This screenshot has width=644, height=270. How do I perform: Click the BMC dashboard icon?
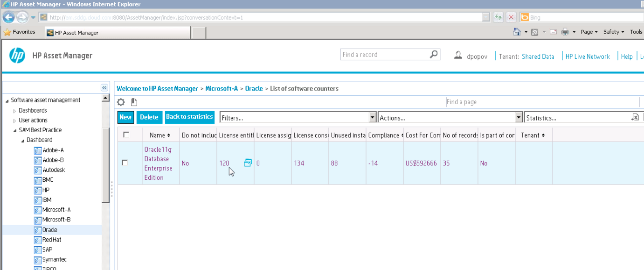[x=38, y=180]
